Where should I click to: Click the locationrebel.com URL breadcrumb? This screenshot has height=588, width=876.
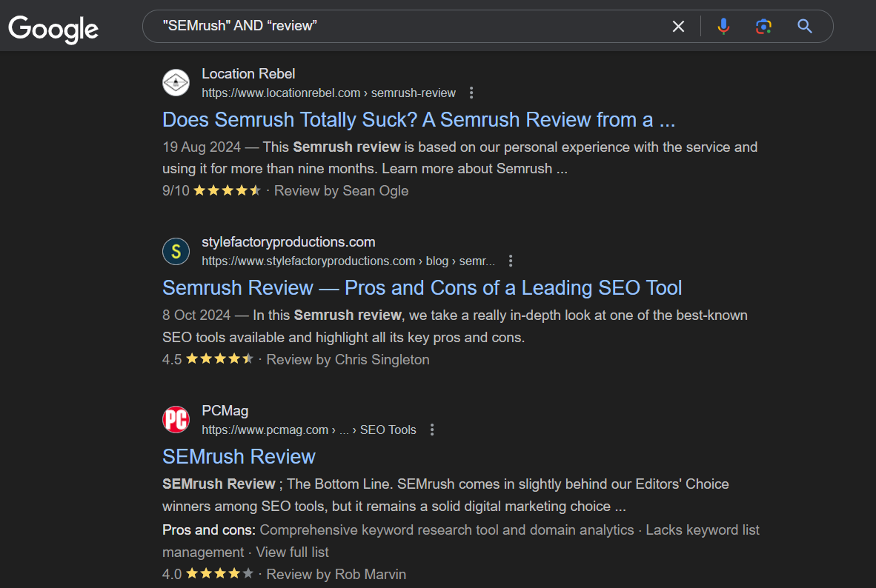(x=328, y=93)
